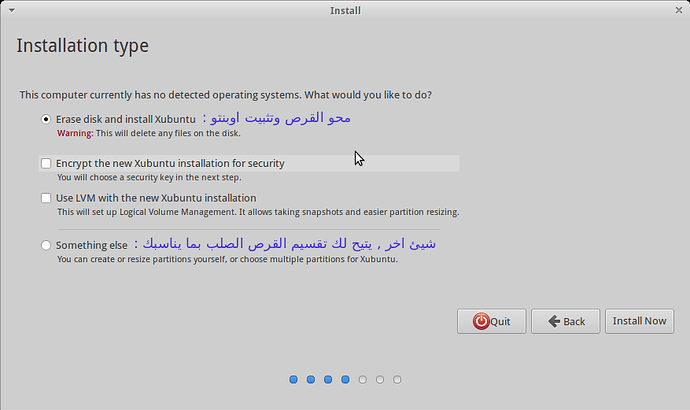Close the Install window

[679, 10]
